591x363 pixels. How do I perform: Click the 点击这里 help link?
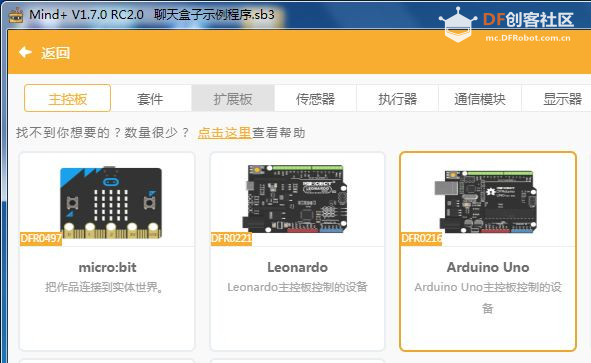click(224, 133)
